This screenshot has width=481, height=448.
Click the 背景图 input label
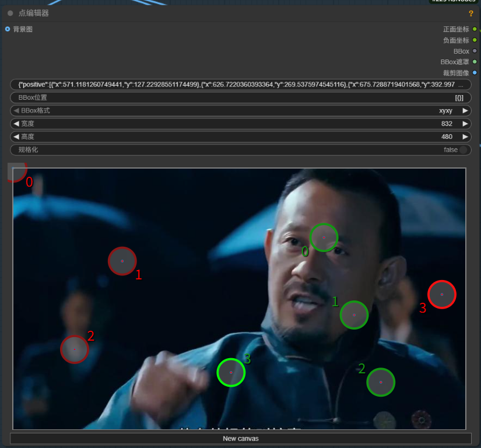pos(23,29)
